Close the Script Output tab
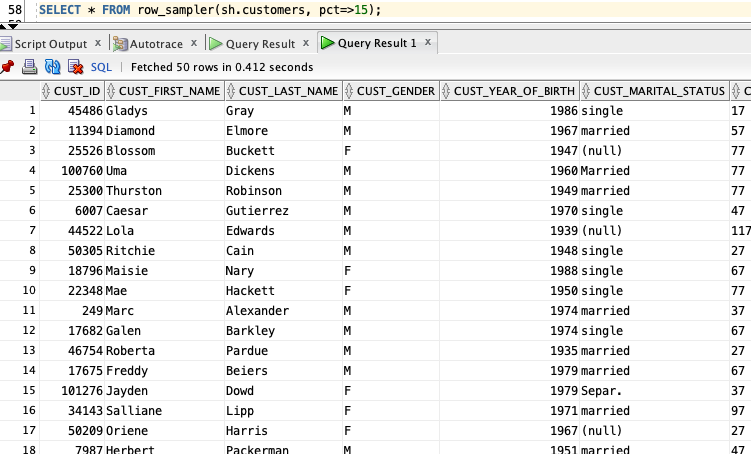 click(x=97, y=44)
